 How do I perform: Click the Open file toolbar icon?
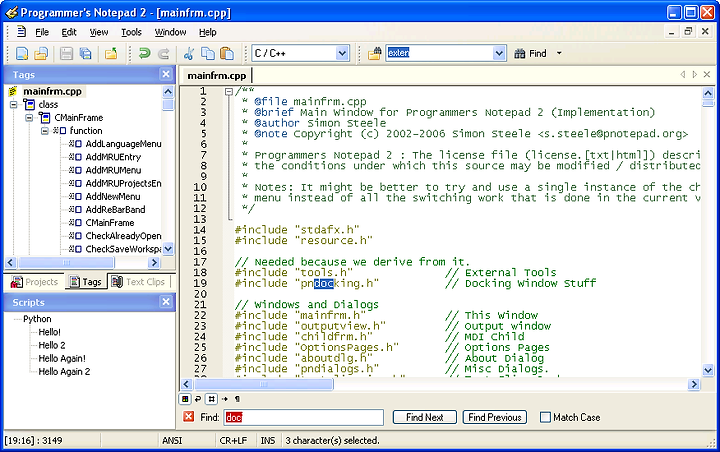click(41, 53)
